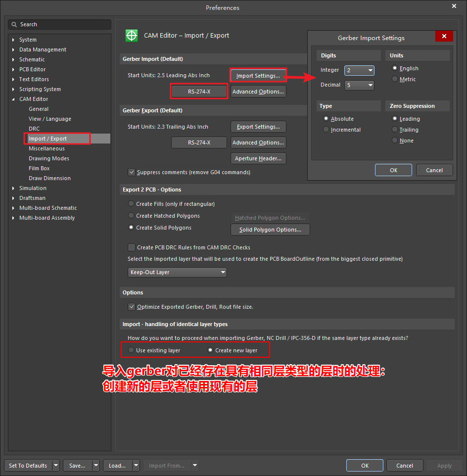Screen dimensions: 467x476
Task: Confirm Gerber Import Settings with OK
Action: coord(393,170)
